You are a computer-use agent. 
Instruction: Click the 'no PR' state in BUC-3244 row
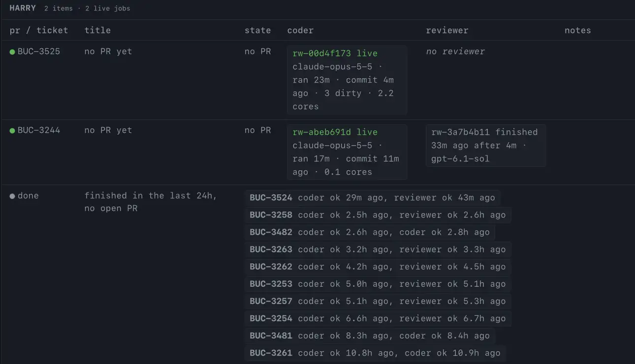(257, 130)
